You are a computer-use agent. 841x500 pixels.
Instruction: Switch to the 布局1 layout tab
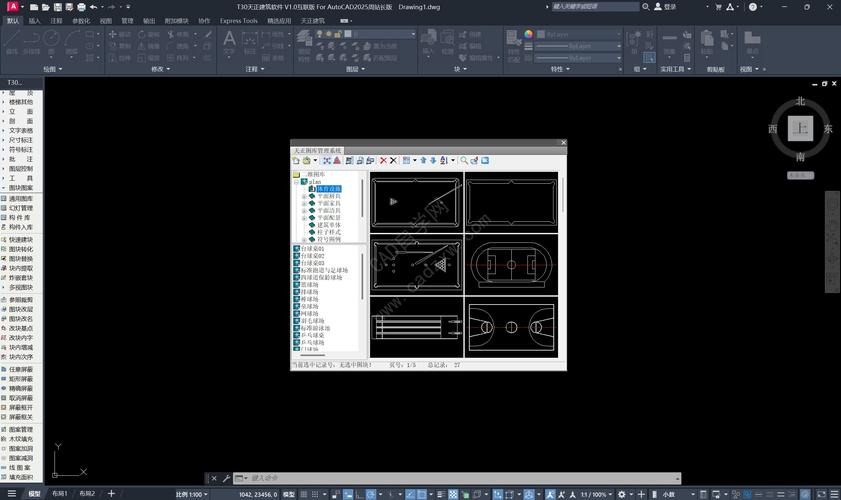pos(60,494)
